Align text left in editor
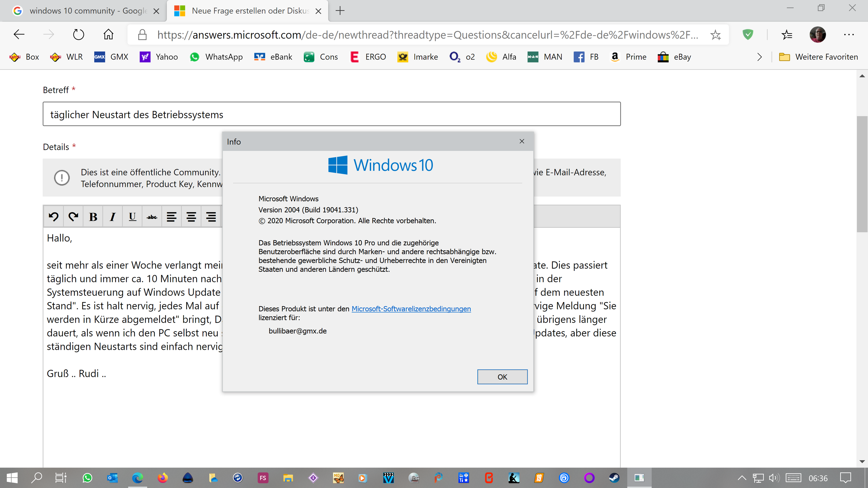Image resolution: width=868 pixels, height=488 pixels. (172, 217)
